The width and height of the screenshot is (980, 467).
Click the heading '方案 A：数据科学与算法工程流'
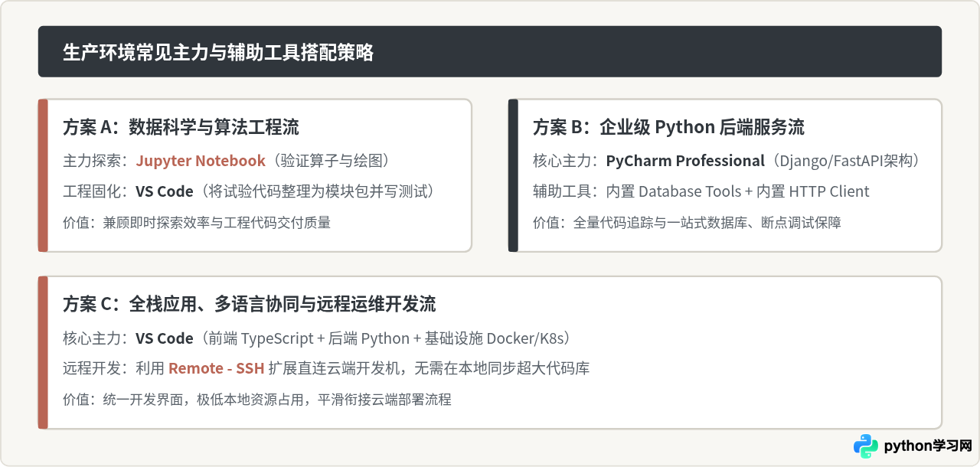tap(181, 126)
